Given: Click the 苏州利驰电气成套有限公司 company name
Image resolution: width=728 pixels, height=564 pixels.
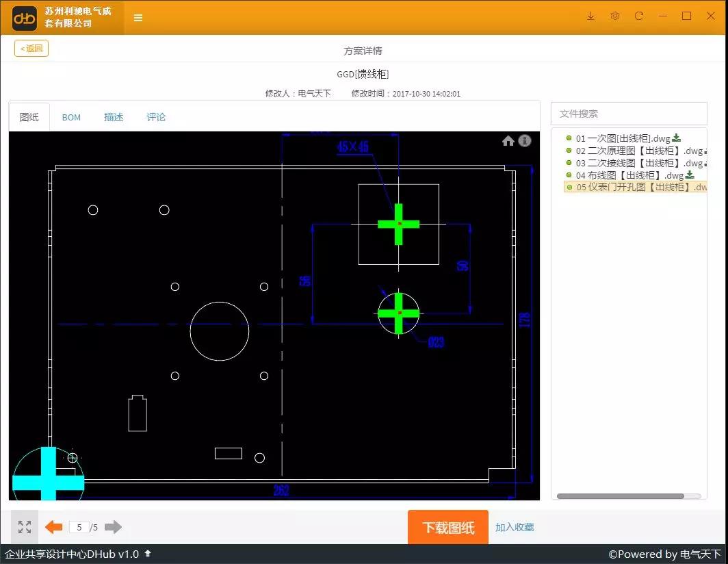Looking at the screenshot, I should pyautogui.click(x=78, y=17).
